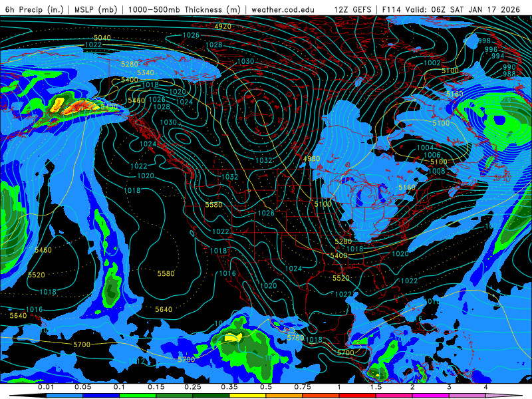Click the '1012' isobar label

pos(137,361)
